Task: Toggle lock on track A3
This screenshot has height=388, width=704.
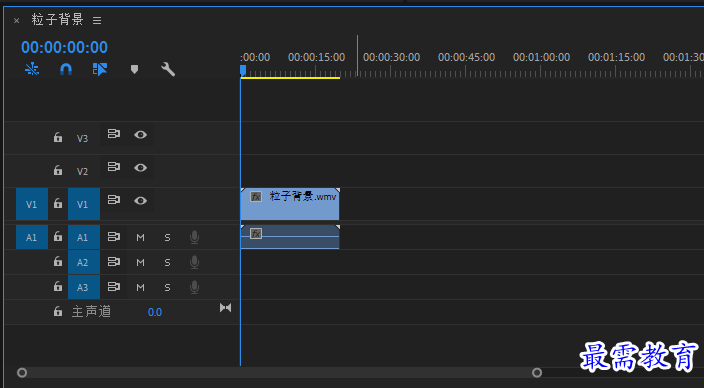Action: pyautogui.click(x=58, y=286)
